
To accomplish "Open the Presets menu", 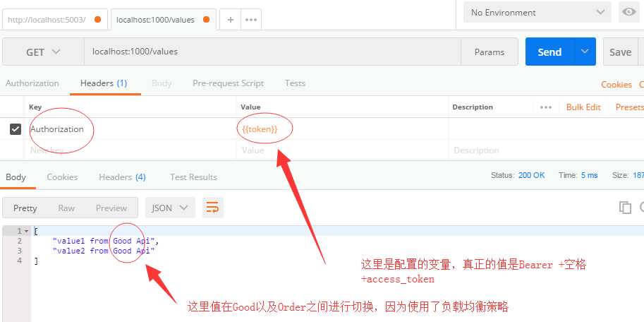I will [630, 107].
